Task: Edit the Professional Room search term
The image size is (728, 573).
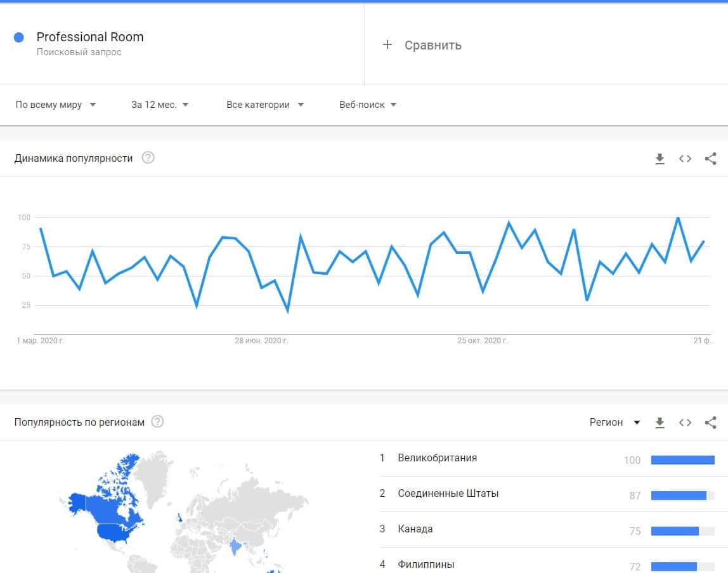Action: click(90, 37)
